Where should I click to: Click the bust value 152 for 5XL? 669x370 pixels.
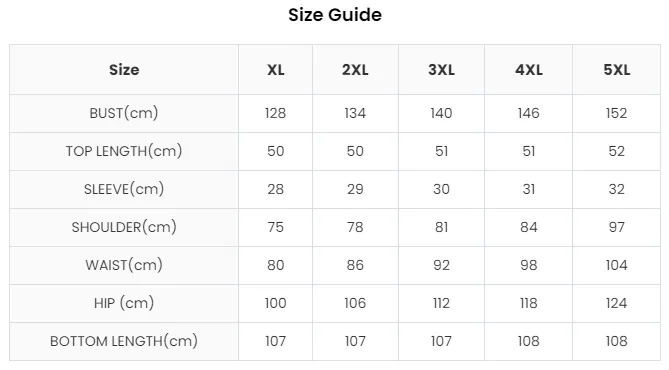(617, 113)
